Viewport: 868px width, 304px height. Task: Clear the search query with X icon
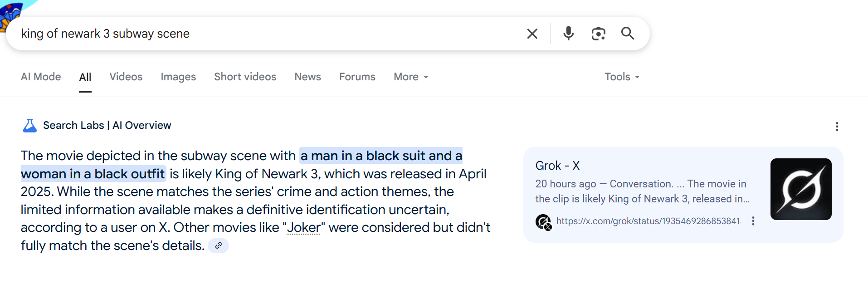tap(532, 34)
